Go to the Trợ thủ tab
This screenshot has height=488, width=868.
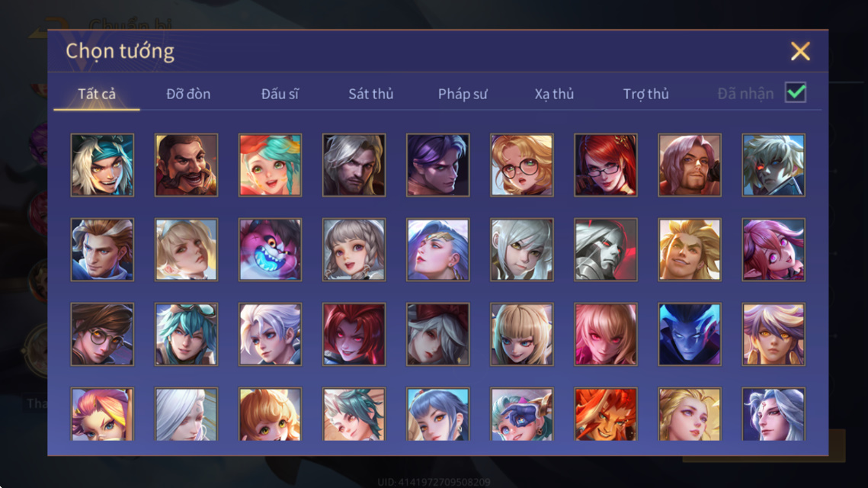coord(646,94)
